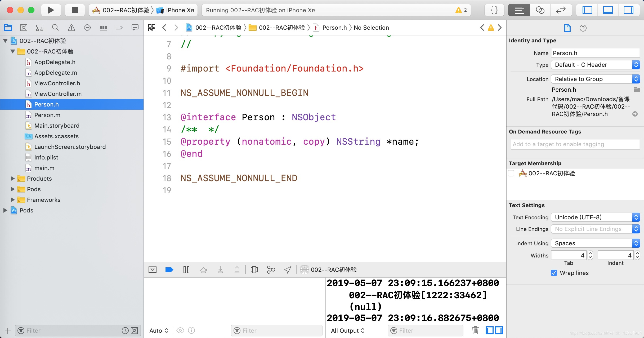Open the Text Encoding dropdown

(x=595, y=217)
